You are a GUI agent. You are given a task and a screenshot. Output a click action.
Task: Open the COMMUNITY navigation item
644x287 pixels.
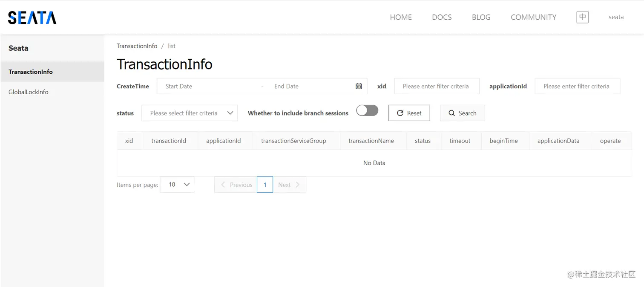click(534, 17)
